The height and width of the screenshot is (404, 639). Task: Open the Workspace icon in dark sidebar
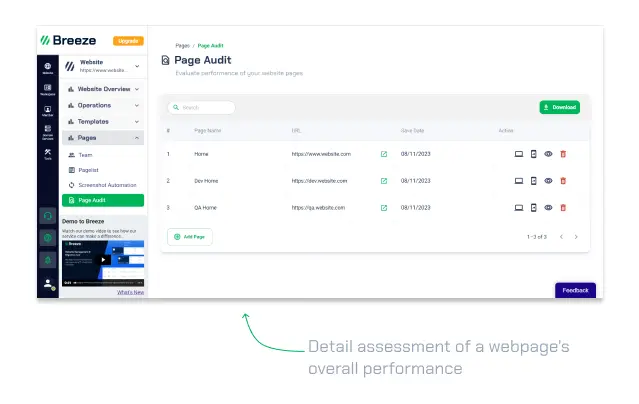click(x=48, y=90)
